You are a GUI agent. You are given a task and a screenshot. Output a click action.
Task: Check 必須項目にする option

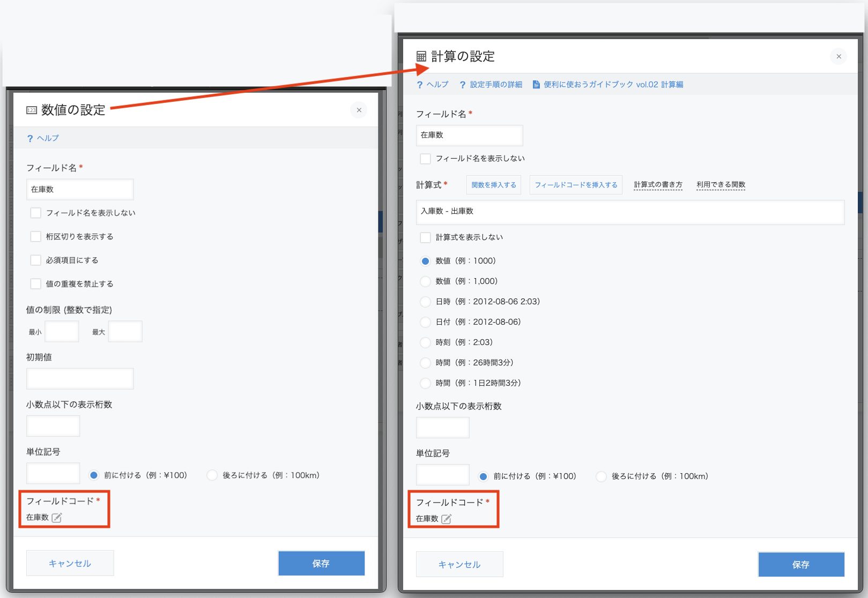click(36, 260)
